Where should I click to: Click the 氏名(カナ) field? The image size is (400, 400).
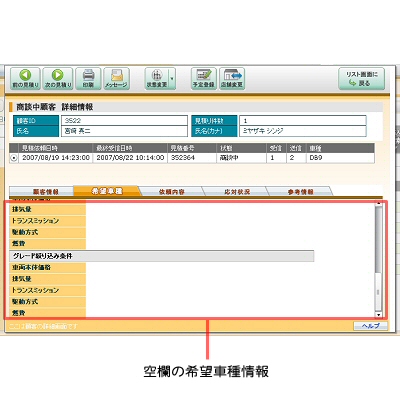pos(303,131)
